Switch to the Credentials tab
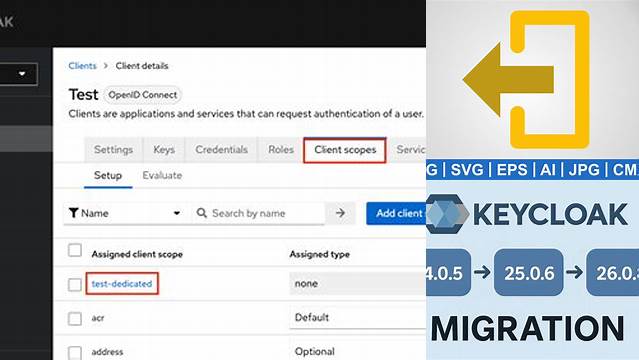This screenshot has width=639, height=360. pos(222,150)
